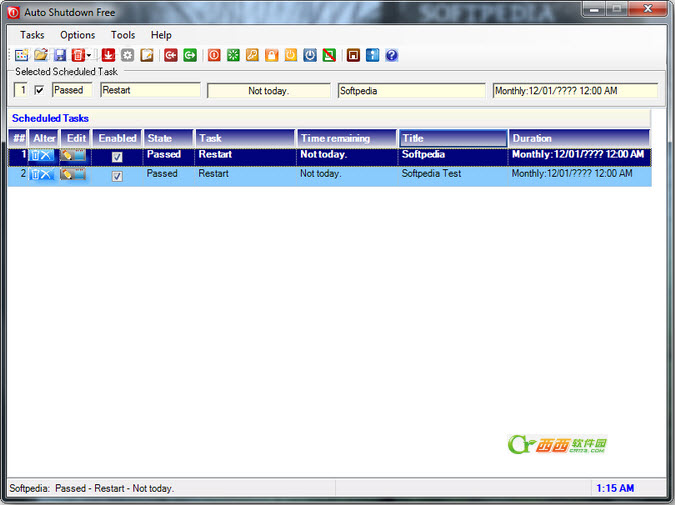Screen dimensions: 675x505
Task: Open the Tasks menu
Action: click(x=32, y=35)
